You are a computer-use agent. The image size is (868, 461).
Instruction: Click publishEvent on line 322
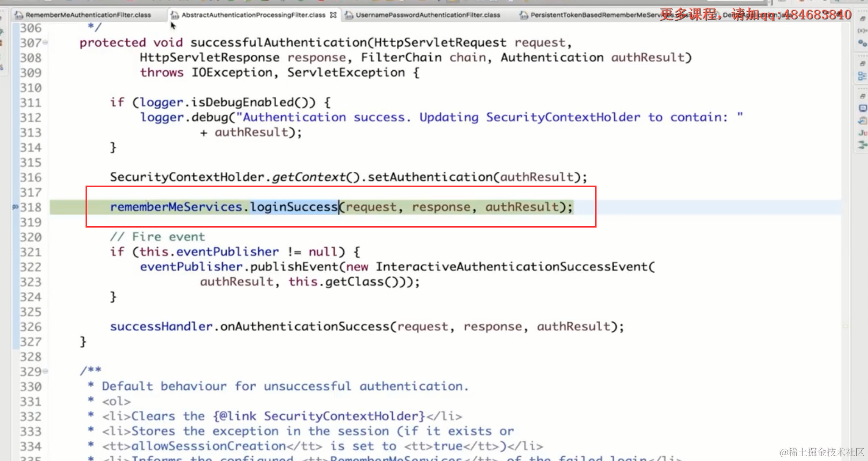pyautogui.click(x=294, y=267)
